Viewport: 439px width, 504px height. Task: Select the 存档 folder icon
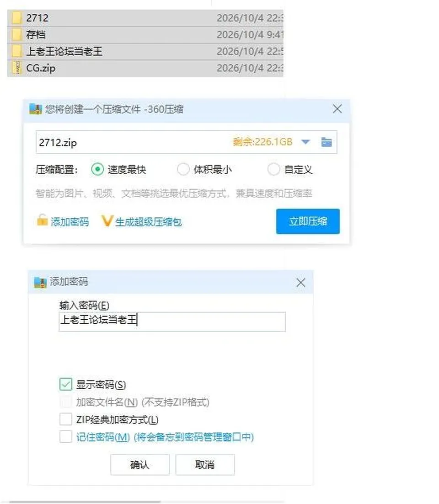pos(17,35)
